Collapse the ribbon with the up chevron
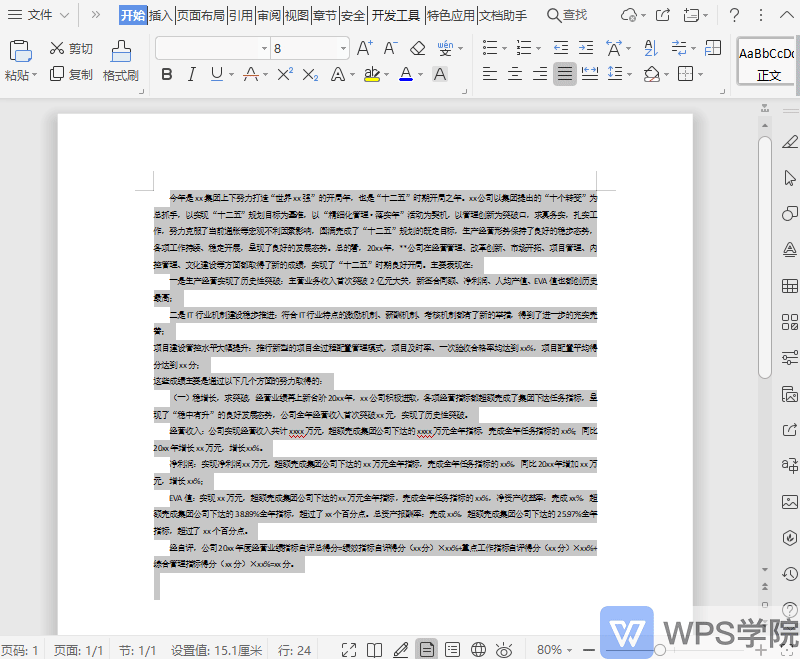The image size is (800, 659). [x=787, y=15]
